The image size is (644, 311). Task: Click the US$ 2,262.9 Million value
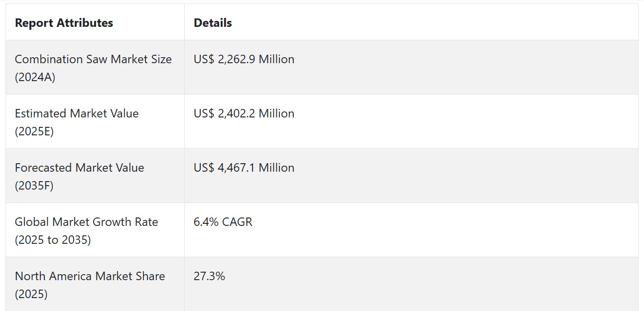244,59
